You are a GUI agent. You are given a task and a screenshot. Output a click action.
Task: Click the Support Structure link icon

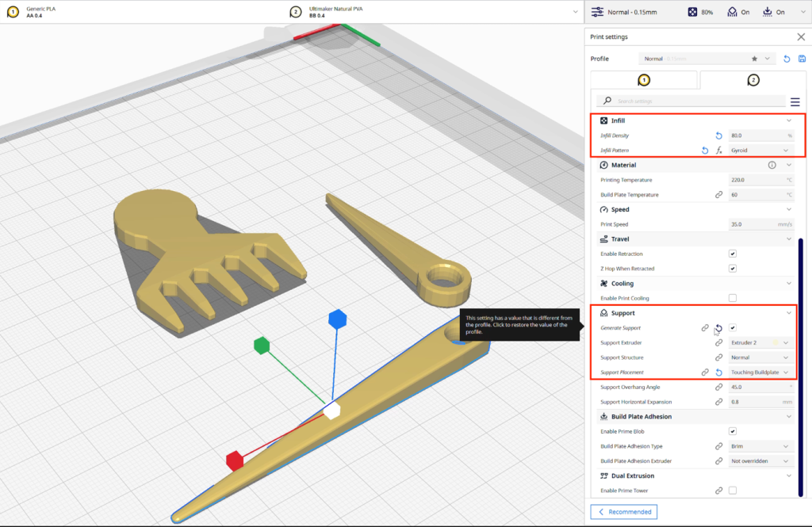coord(718,357)
